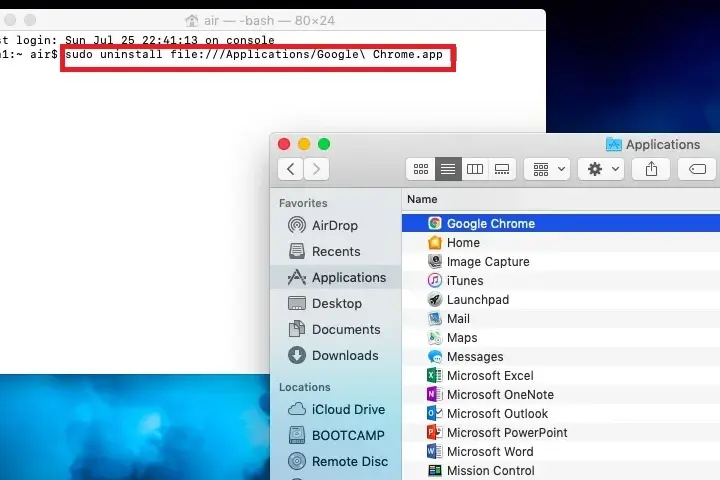Open AirDrop in Finder sidebar
Viewport: 720px width, 480px height.
335,226
